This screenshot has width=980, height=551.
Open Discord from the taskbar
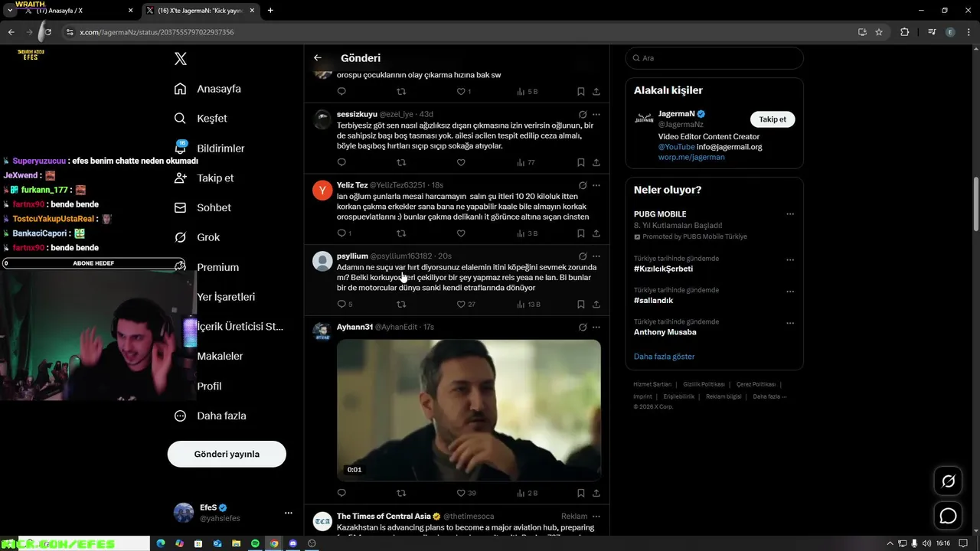[292, 543]
